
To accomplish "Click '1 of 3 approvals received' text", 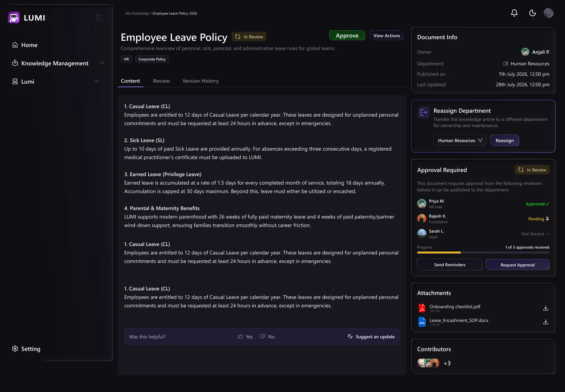I will click(x=527, y=247).
